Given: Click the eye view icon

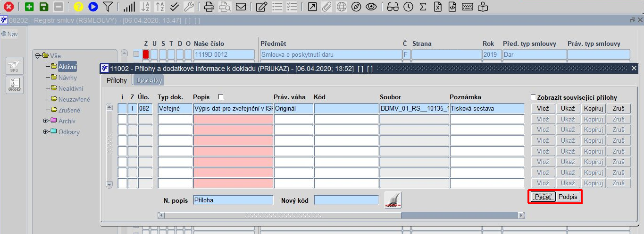Looking at the screenshot, I should 371,7.
